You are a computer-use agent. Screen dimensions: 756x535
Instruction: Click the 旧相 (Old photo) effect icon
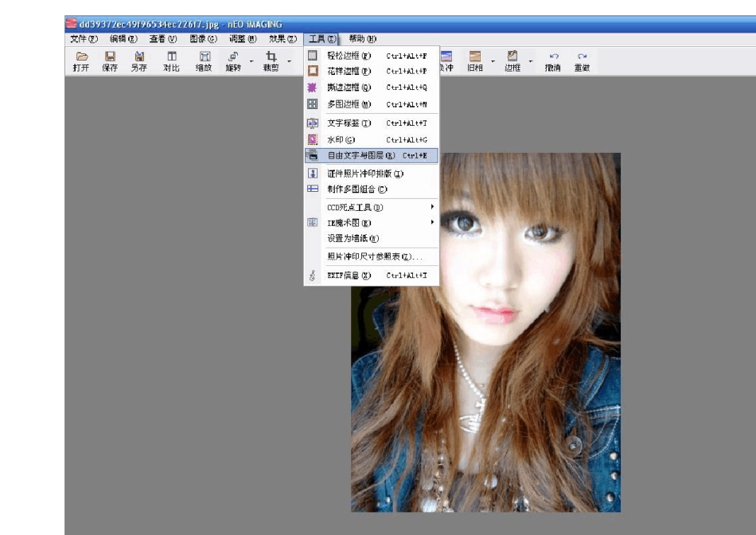(x=475, y=61)
